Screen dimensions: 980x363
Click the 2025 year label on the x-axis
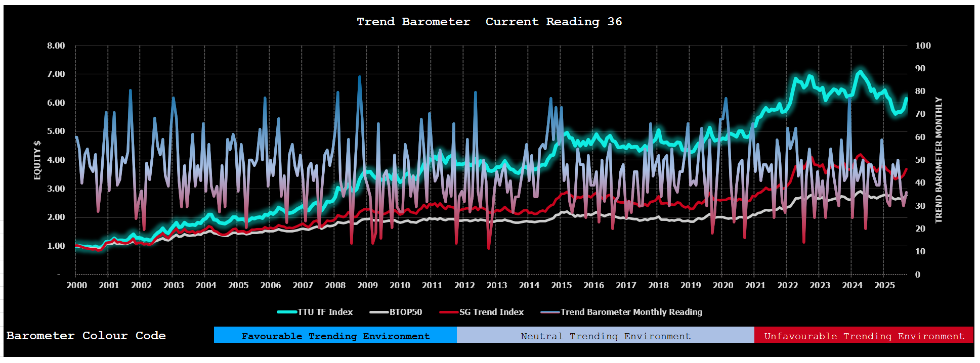click(884, 285)
